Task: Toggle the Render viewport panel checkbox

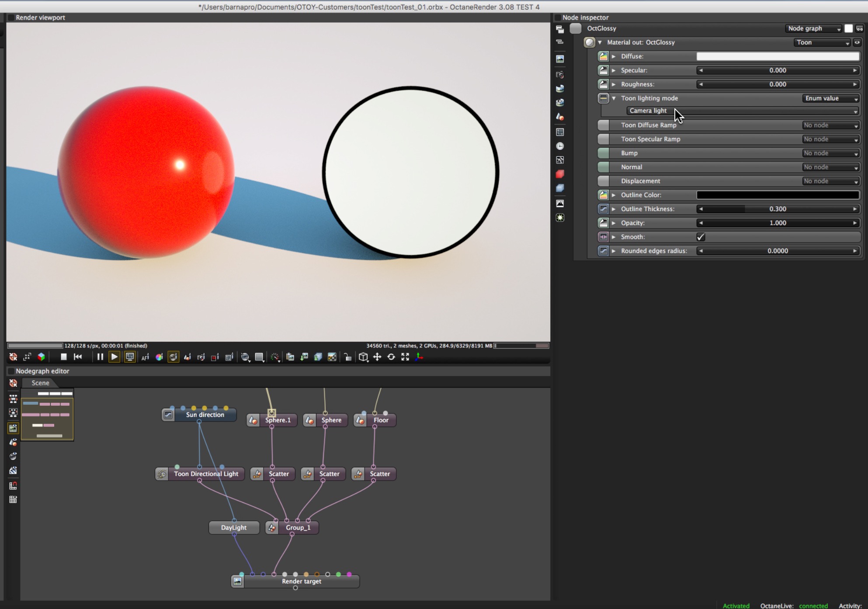Action: (11, 17)
